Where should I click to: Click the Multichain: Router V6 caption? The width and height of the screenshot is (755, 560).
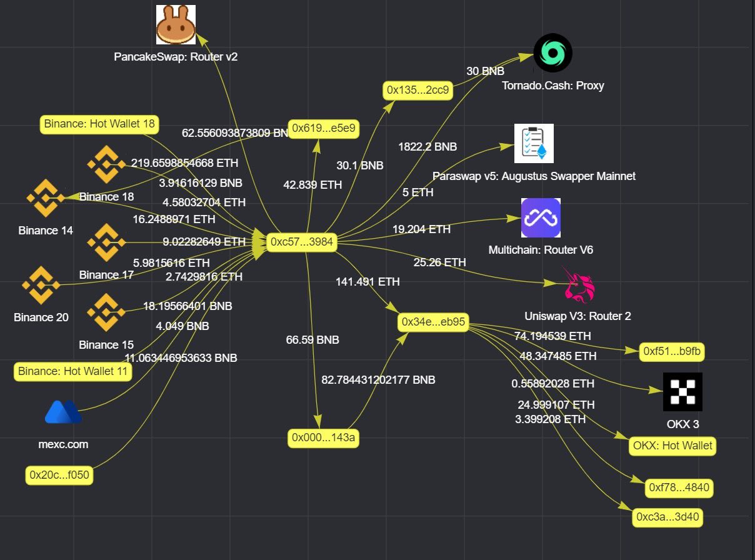[x=541, y=250]
